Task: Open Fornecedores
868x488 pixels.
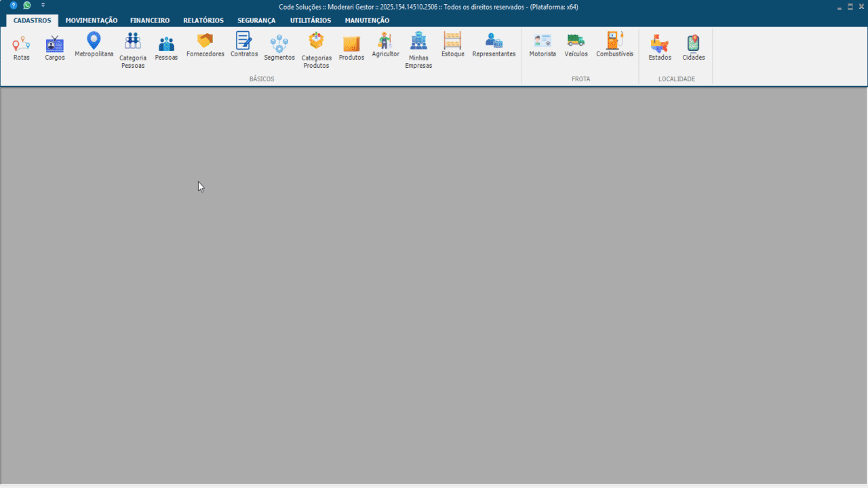Action: 205,45
